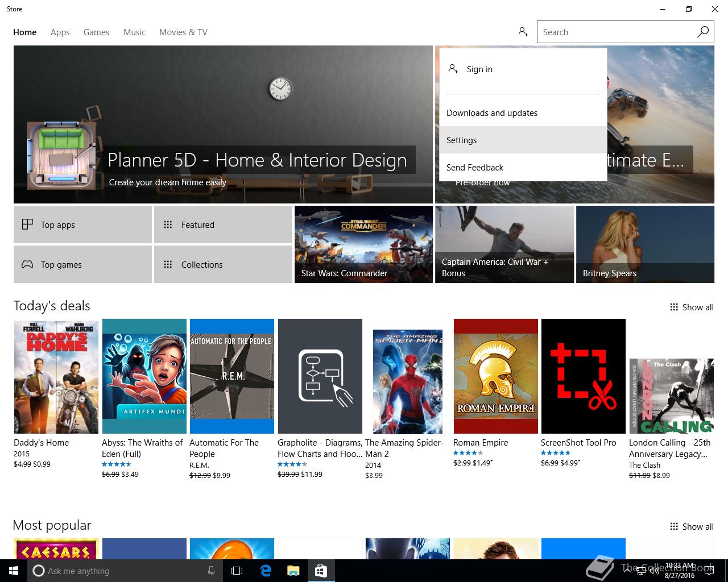Viewport: 728px width, 582px height.
Task: Open the Windows Start button
Action: pyautogui.click(x=14, y=571)
